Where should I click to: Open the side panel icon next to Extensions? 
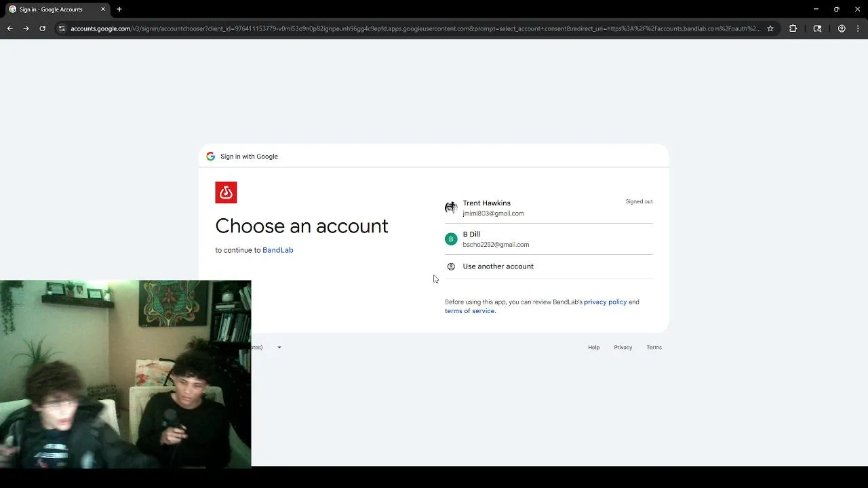[x=817, y=28]
